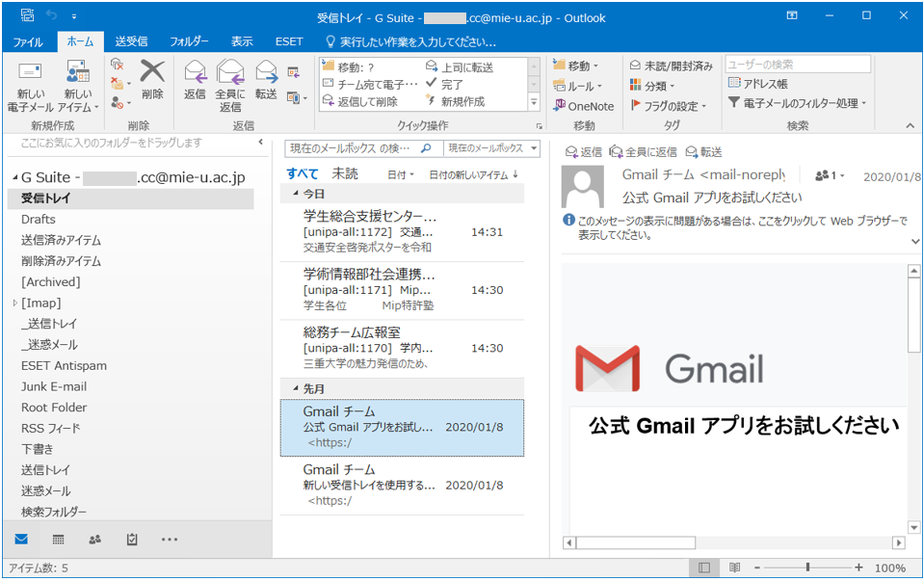Show only 未読 messages

345,173
